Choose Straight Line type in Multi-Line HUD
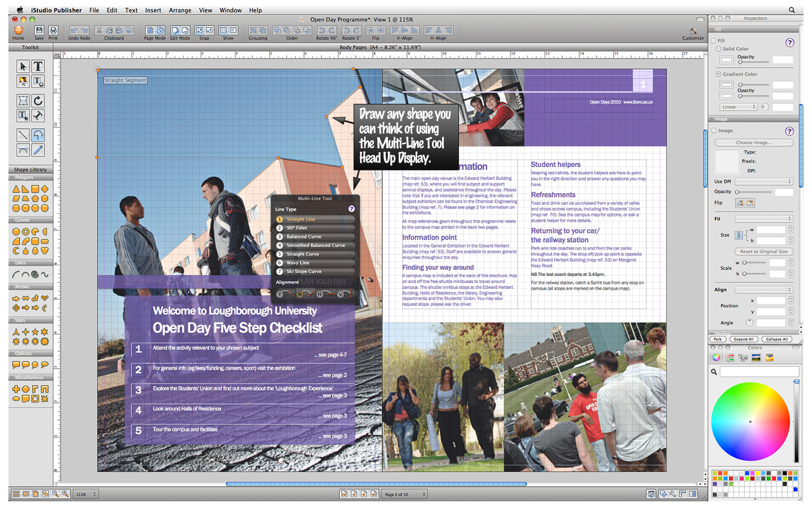Image resolution: width=812 pixels, height=508 pixels. tap(315, 219)
